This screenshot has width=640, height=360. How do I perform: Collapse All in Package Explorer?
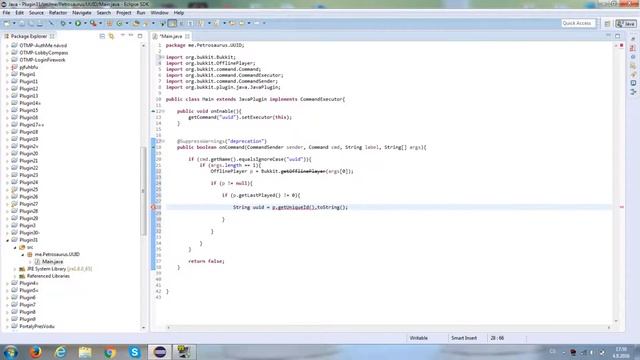tap(102, 36)
